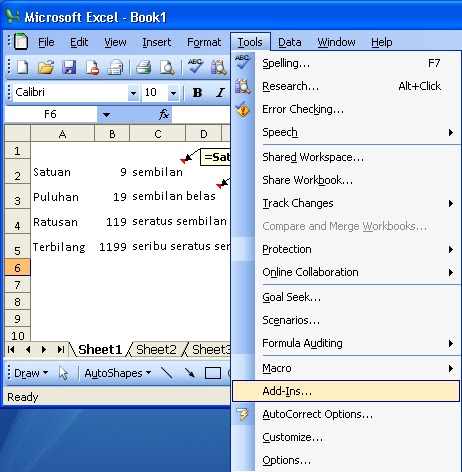
Task: Select the Line drawing tool
Action: click(166, 373)
